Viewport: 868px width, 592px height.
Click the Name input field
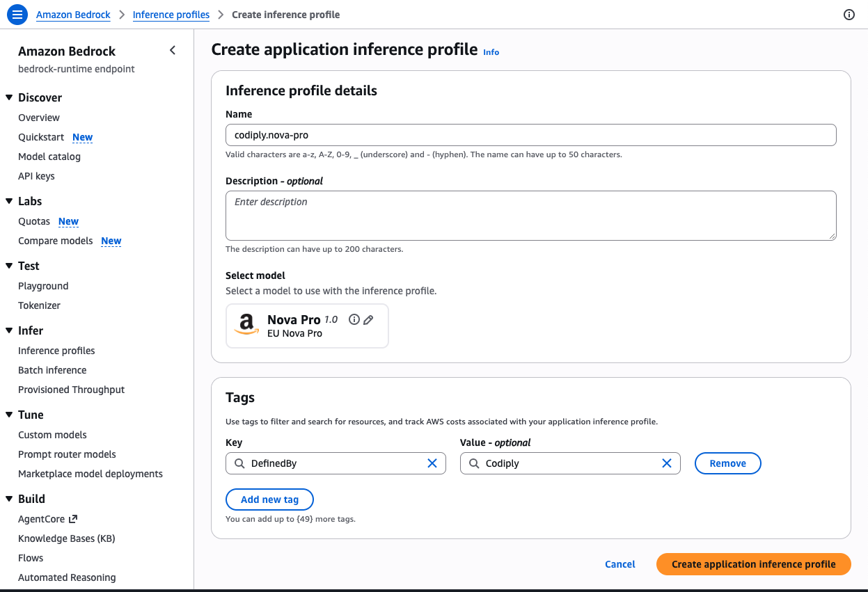click(530, 135)
